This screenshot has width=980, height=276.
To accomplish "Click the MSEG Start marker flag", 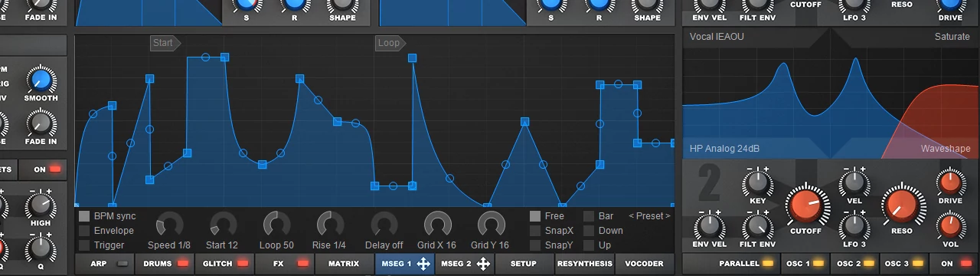I will pyautogui.click(x=165, y=43).
